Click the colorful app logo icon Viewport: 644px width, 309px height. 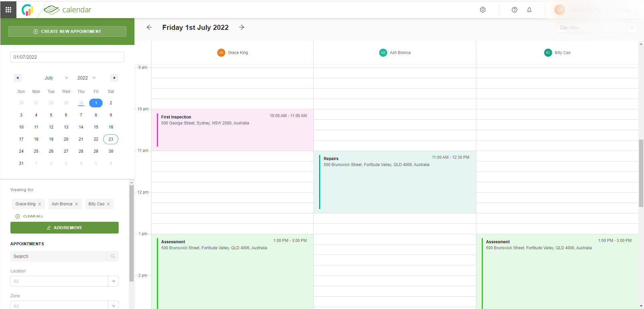[x=27, y=10]
